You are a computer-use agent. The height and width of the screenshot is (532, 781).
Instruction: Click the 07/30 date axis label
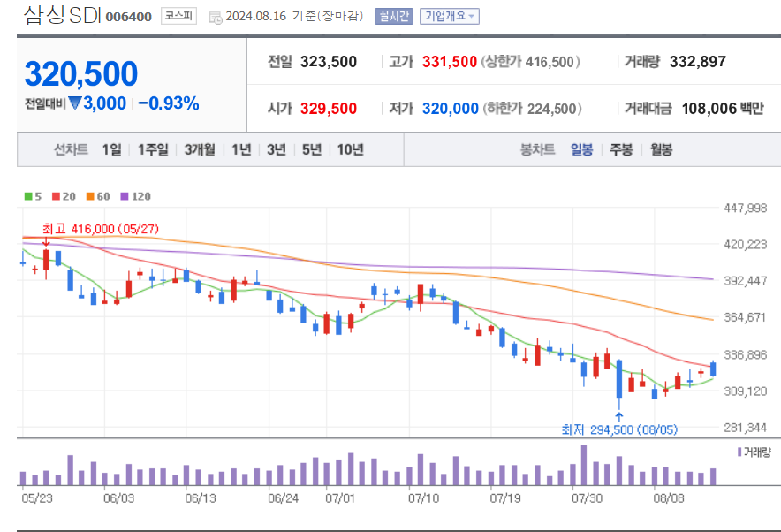[x=587, y=498]
